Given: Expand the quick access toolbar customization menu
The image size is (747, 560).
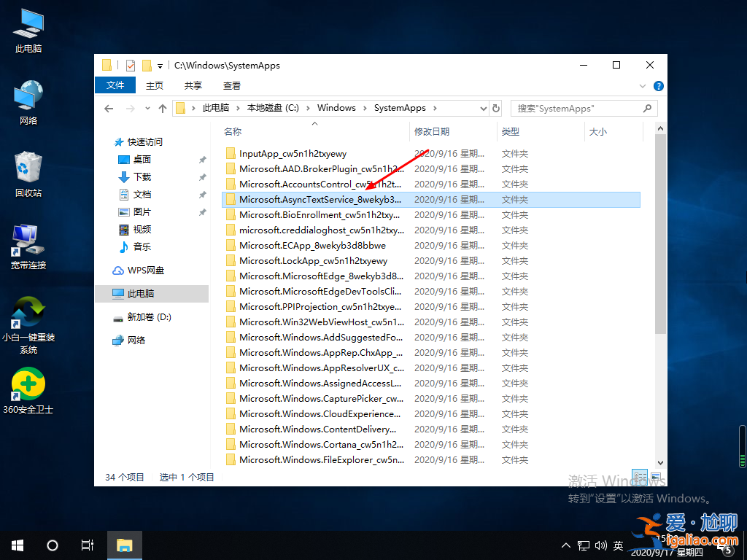Looking at the screenshot, I should pyautogui.click(x=160, y=66).
